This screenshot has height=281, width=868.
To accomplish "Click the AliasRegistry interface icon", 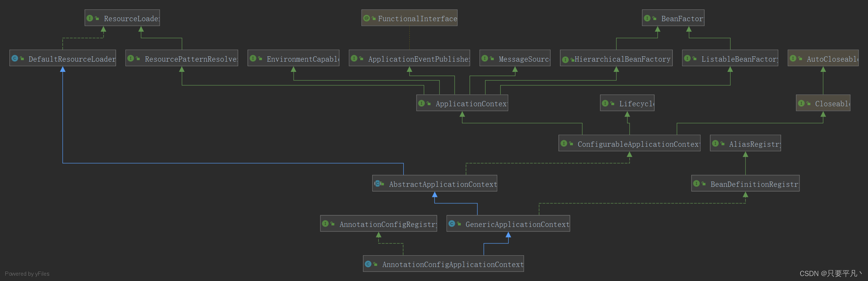I will 715,143.
